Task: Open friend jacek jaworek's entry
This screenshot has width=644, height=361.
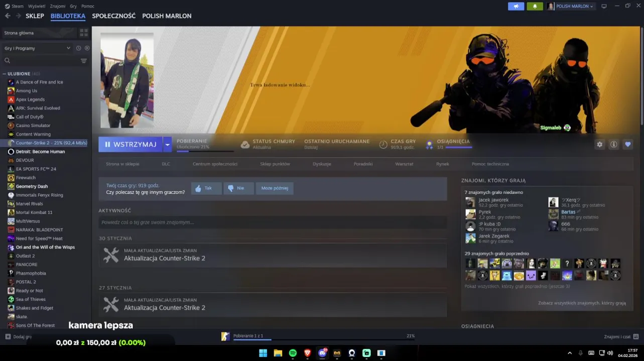Action: 494,202
